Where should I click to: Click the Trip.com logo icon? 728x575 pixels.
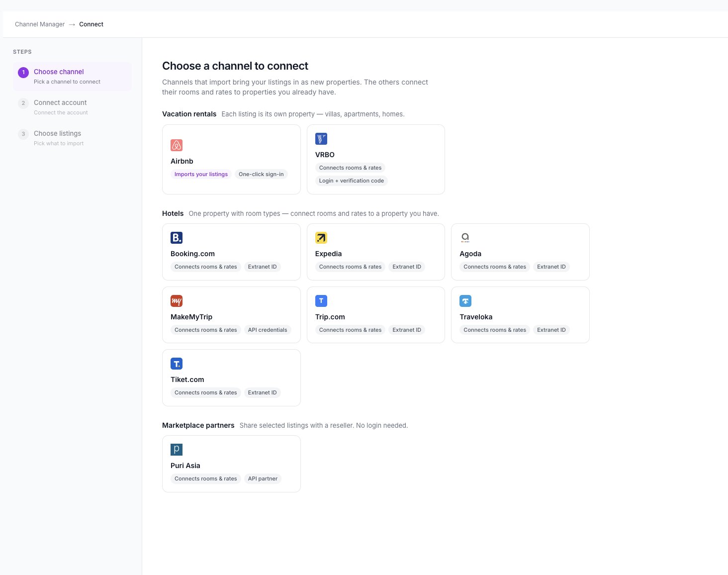(321, 301)
